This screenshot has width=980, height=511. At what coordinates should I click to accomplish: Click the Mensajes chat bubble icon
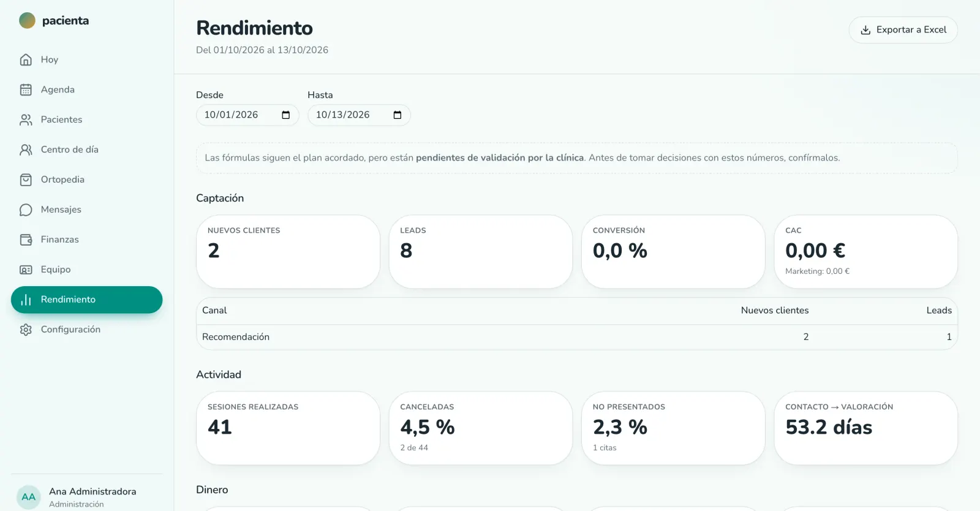[x=26, y=210]
